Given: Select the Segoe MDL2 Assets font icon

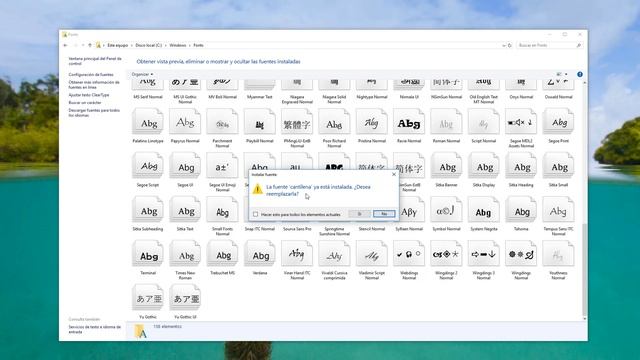Looking at the screenshot, I should [x=521, y=122].
